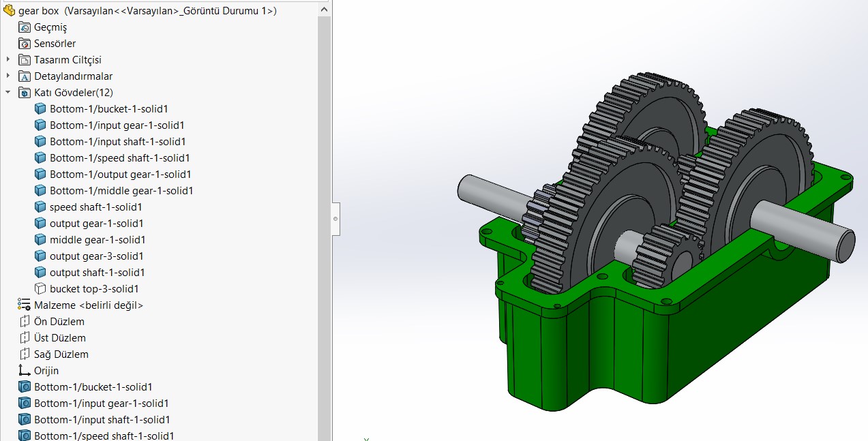
Task: Click imported feature icon of Bottom-1/bucket-1-solid1 below Orijin
Action: click(x=25, y=387)
